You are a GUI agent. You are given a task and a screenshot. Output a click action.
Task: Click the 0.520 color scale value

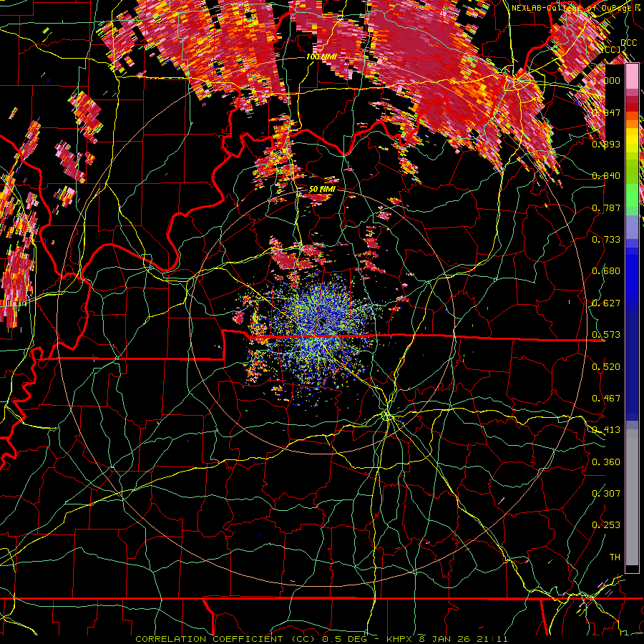pos(606,366)
